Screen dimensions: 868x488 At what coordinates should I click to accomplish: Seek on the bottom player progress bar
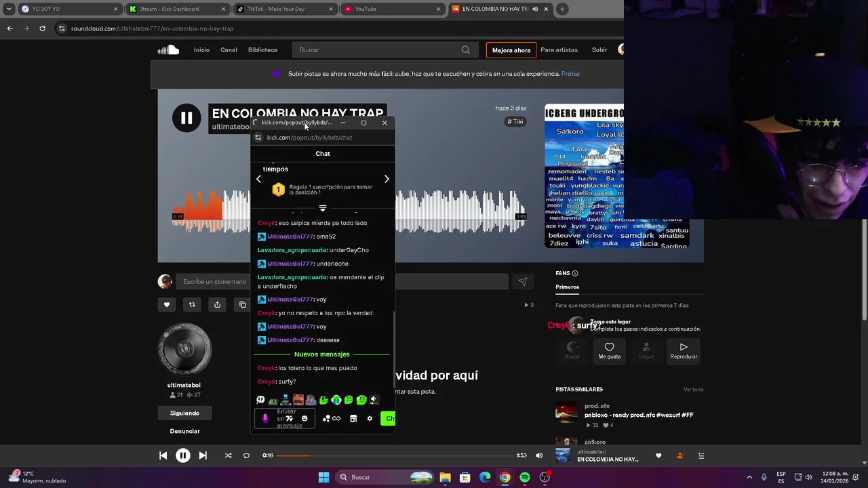[x=395, y=455]
